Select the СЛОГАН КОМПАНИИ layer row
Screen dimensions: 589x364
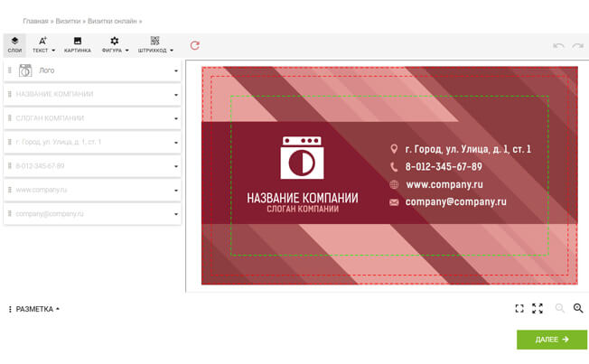point(92,118)
